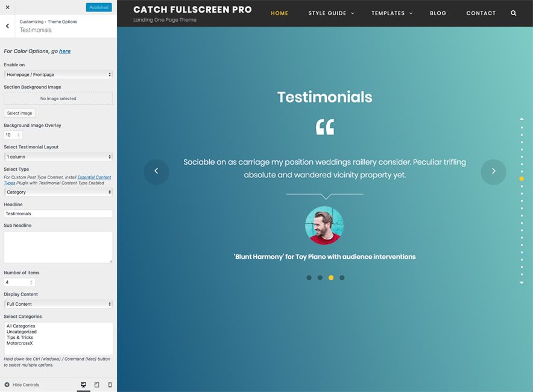
Task: Open the Style Guide menu
Action: coord(330,13)
